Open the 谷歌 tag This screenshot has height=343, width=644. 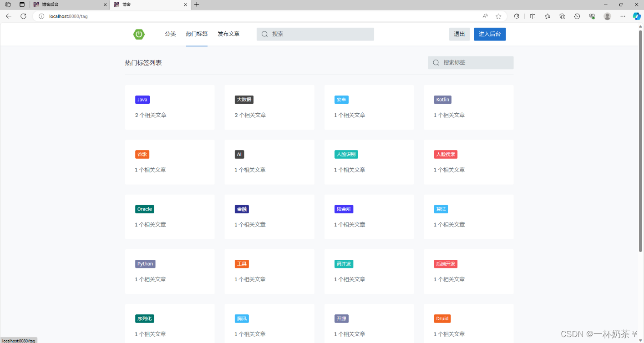[x=142, y=154]
